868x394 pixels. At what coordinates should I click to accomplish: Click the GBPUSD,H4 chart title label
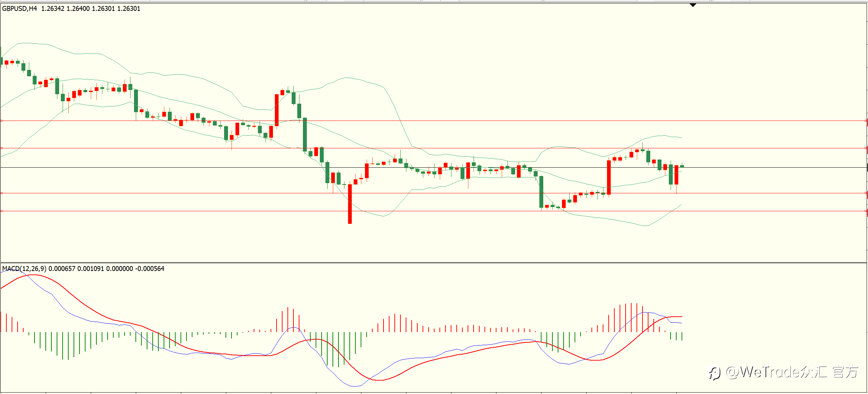pyautogui.click(x=19, y=8)
